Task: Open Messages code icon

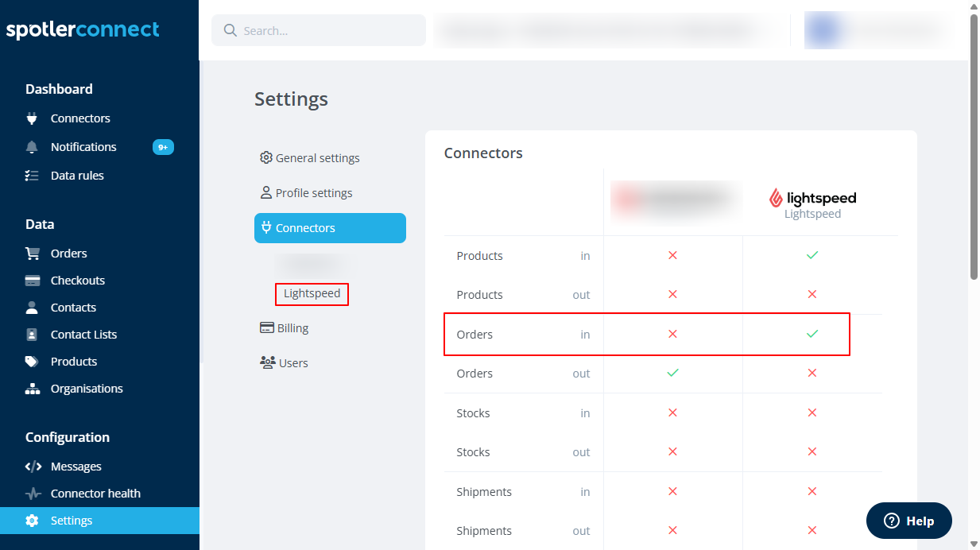Action: tap(33, 467)
